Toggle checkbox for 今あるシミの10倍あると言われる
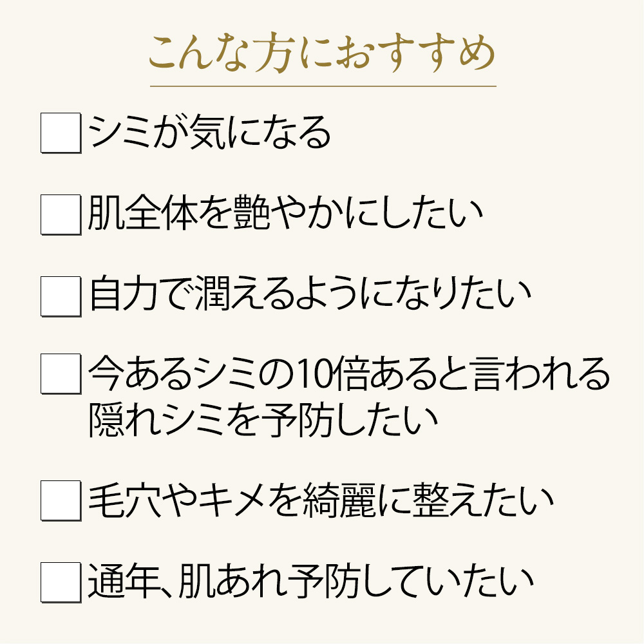The image size is (644, 644). 61,374
